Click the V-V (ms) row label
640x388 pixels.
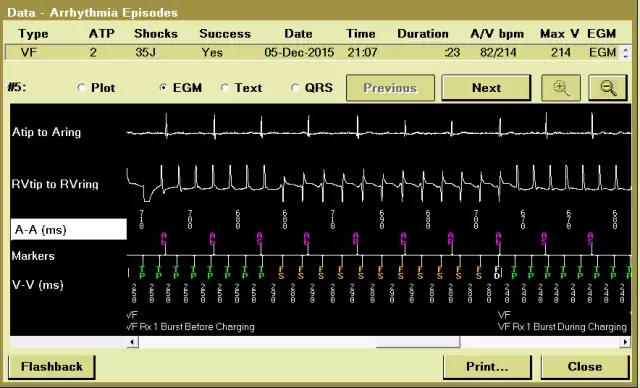(x=38, y=284)
